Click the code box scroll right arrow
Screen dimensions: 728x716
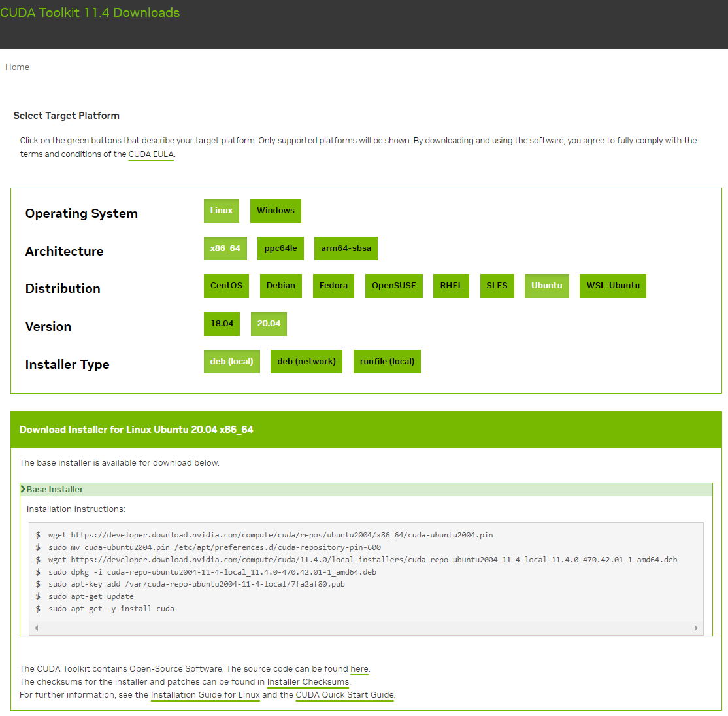pyautogui.click(x=696, y=628)
